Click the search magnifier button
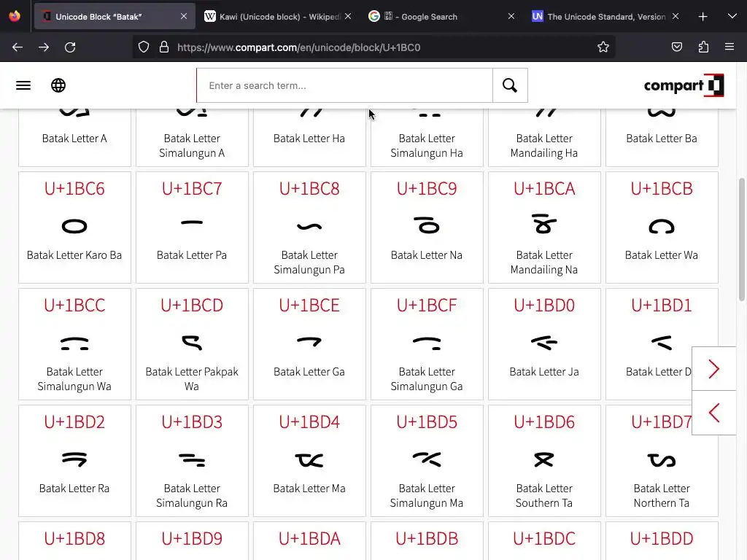The image size is (747, 560). click(510, 85)
